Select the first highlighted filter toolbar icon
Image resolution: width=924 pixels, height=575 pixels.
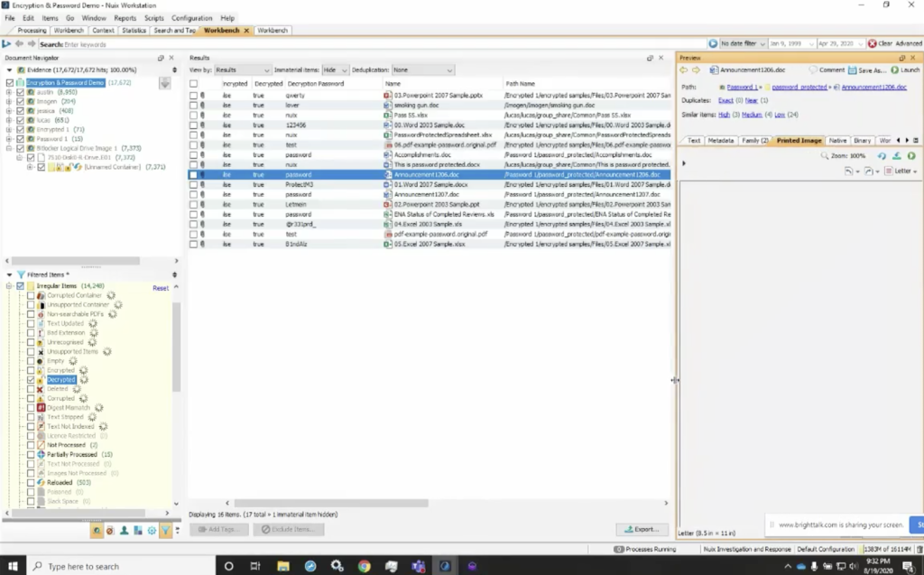[x=96, y=530]
